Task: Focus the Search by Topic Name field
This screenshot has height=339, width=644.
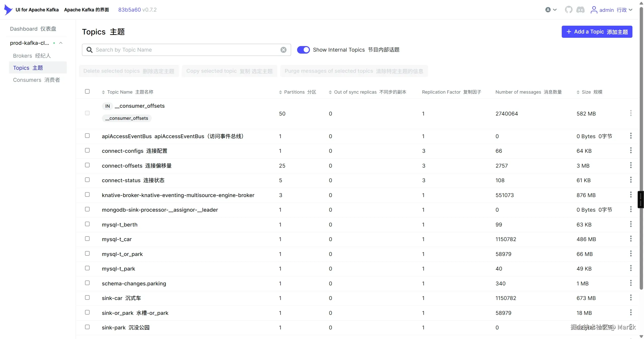Action: [186, 50]
